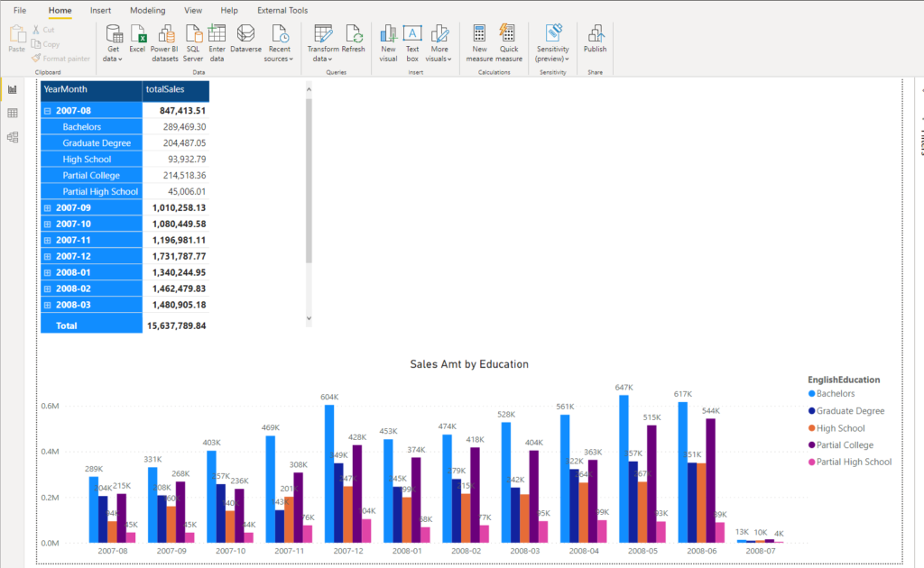Click the EnglishEducation legend title
The image size is (924, 568).
(x=844, y=380)
